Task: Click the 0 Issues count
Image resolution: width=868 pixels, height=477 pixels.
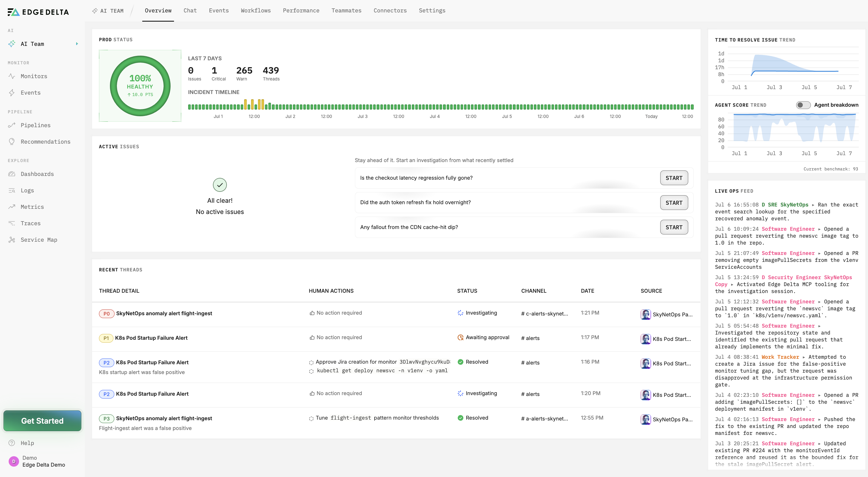Action: (x=191, y=71)
